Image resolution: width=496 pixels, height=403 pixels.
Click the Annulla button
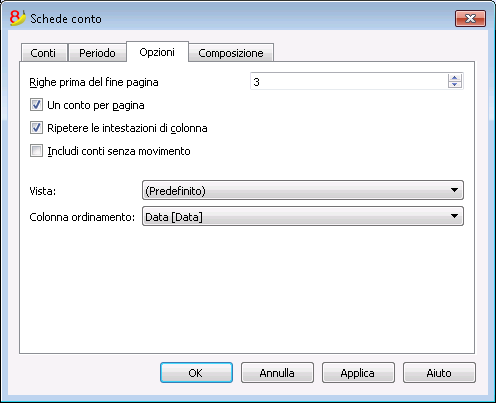pos(277,373)
